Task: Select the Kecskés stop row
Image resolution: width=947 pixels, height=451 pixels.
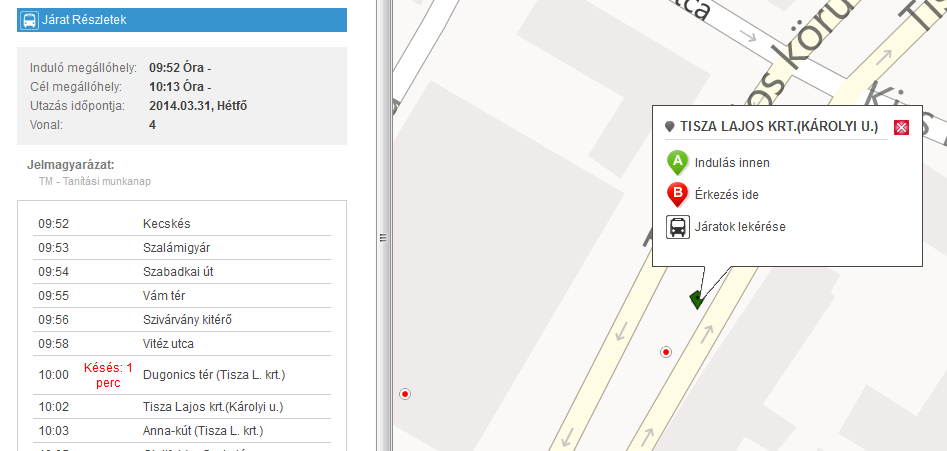Action: click(182, 224)
